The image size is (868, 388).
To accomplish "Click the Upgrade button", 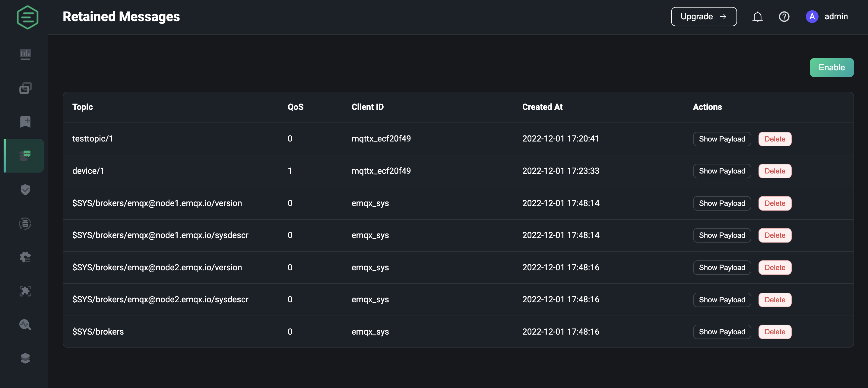I will [x=704, y=17].
